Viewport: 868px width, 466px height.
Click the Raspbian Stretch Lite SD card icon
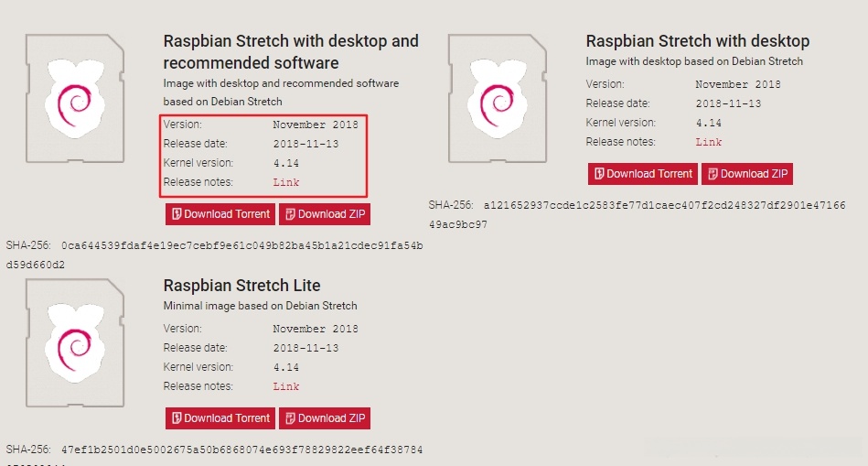(75, 343)
